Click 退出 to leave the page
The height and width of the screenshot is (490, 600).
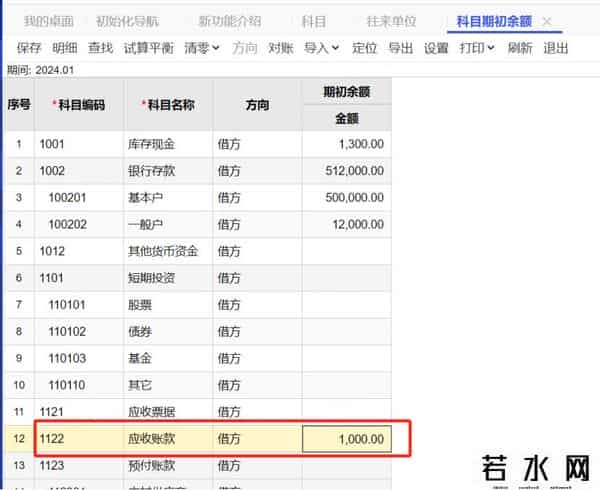555,48
